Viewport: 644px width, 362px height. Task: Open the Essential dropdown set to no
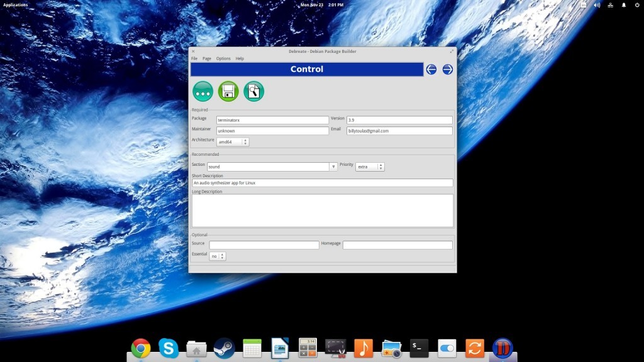pos(218,256)
